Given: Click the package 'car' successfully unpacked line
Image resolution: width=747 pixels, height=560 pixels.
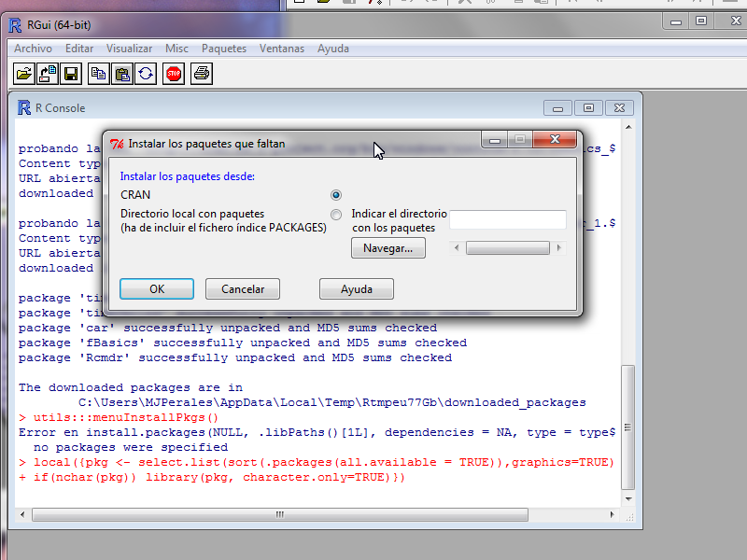Looking at the screenshot, I should coord(228,329).
